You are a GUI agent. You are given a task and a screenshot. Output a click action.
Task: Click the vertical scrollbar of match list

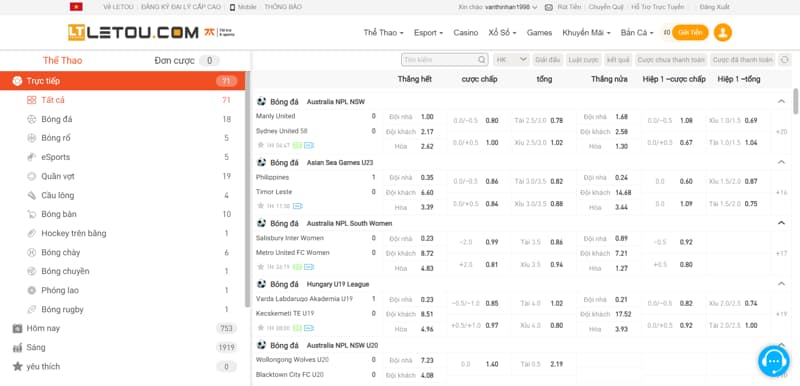[795, 101]
